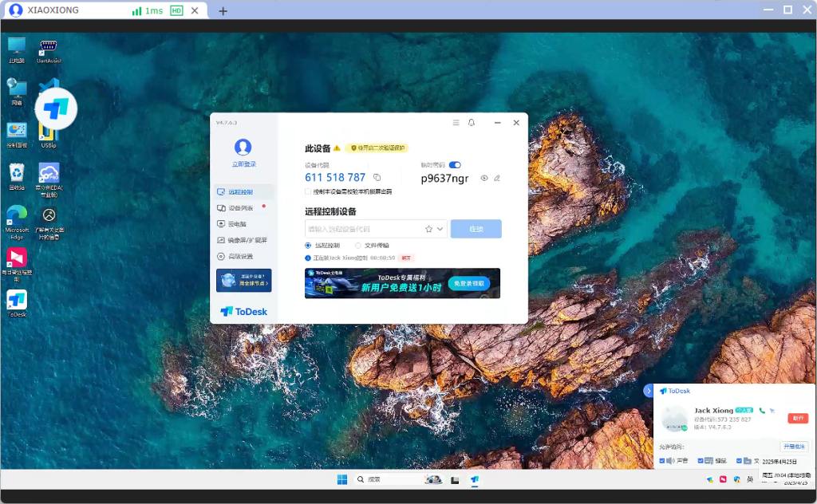Screen dimensions: 817x504
Task: Open the EDA Pro cloud desktop shortcut
Action: point(49,179)
